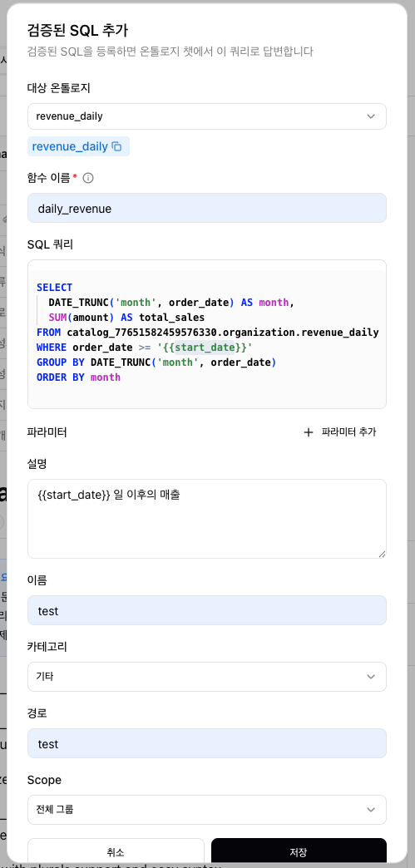Open the Scope dropdown showing 전체 그룹
This screenshot has width=415, height=868.
(x=207, y=810)
